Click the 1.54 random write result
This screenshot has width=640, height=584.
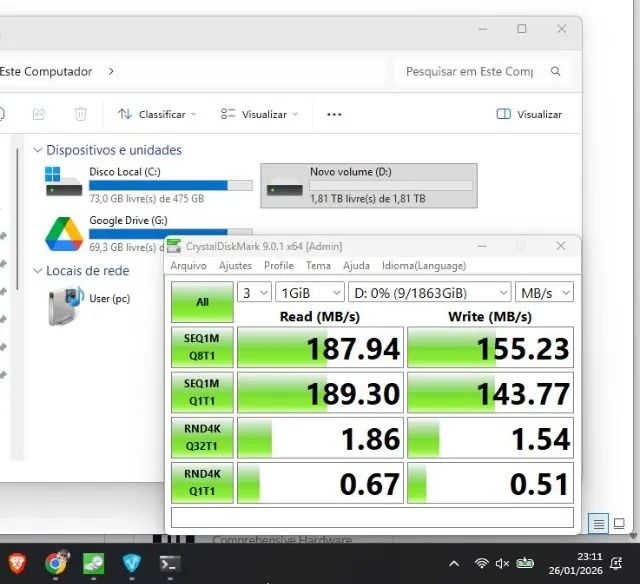click(490, 437)
